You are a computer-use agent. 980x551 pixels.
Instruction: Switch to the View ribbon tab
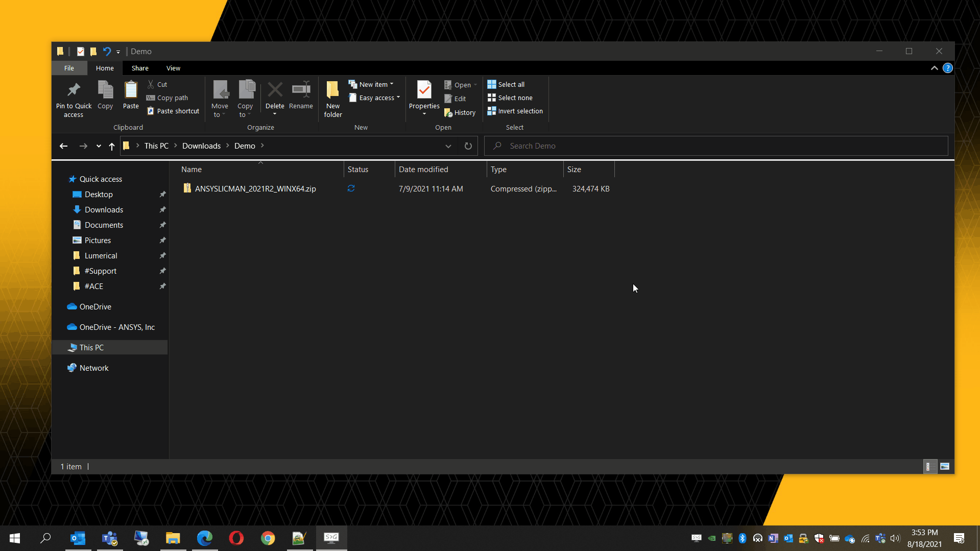point(173,68)
